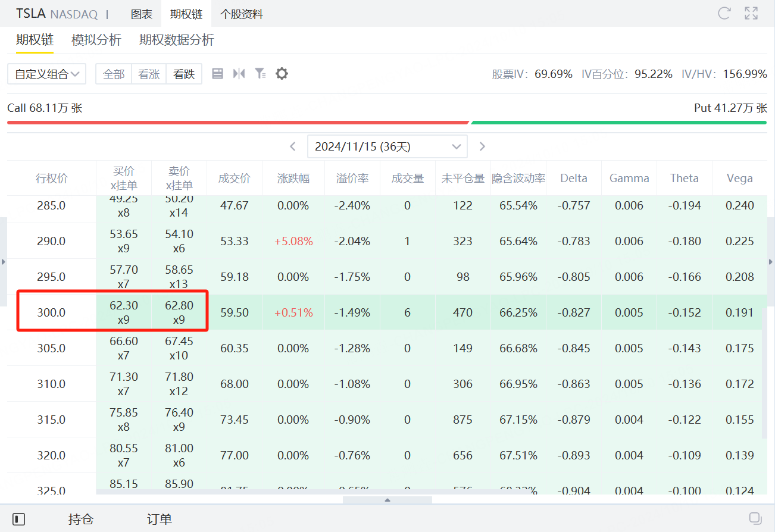Open the 持仓 positions view
Viewport: 775px width, 532px height.
click(81, 519)
